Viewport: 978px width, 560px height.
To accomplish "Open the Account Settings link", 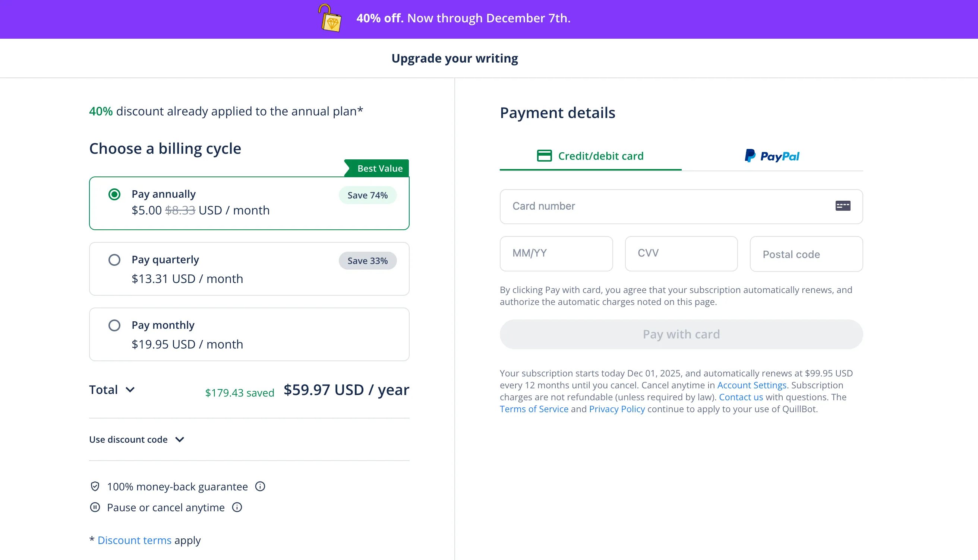I will coord(751,385).
